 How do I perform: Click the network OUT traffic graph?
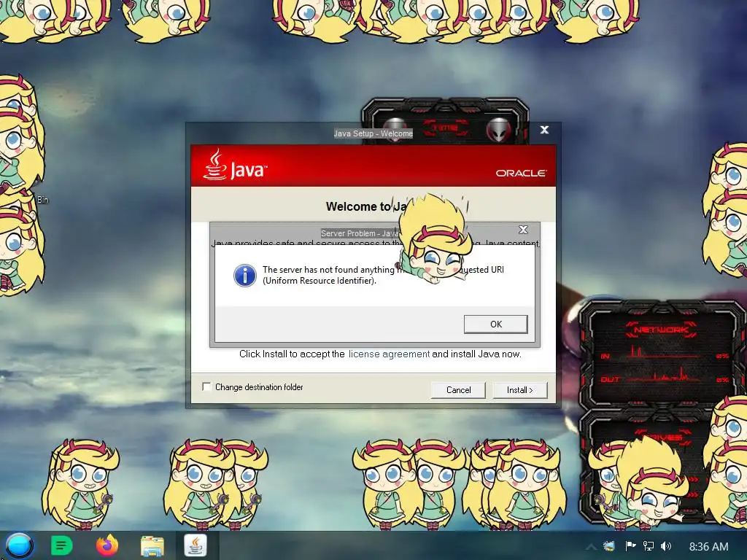coord(664,376)
